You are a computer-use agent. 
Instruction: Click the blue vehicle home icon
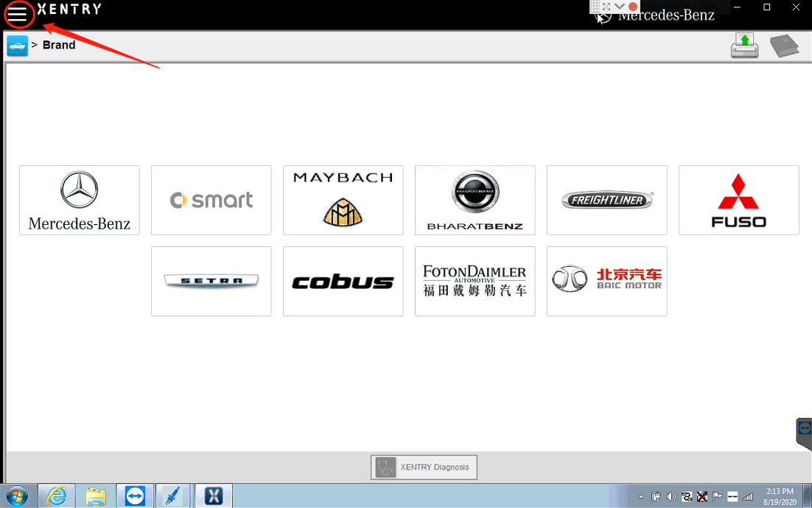[17, 46]
